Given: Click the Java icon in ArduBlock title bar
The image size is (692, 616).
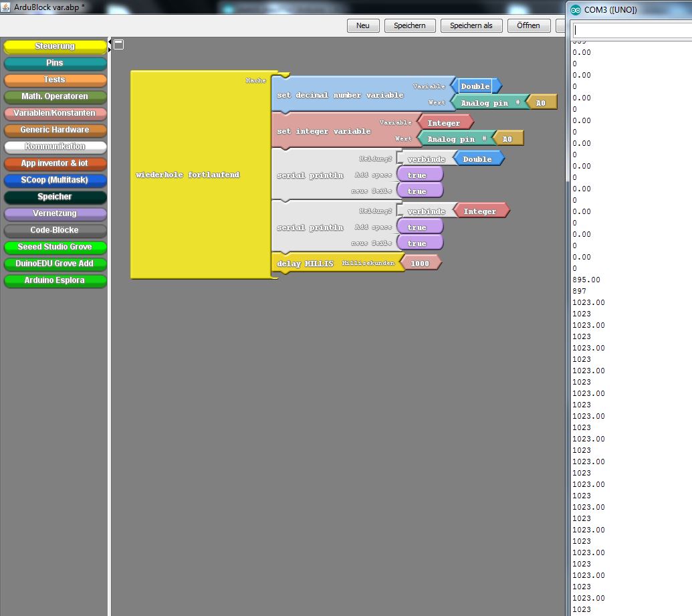Looking at the screenshot, I should (x=6, y=6).
